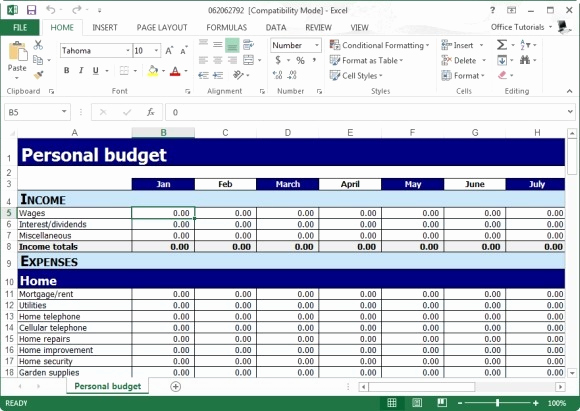
Task: Toggle Bold formatting
Action: [67, 71]
